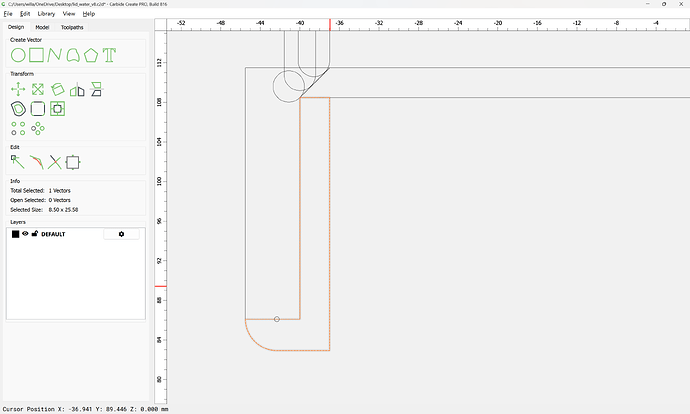This screenshot has height=414, width=690.
Task: Open the Corner rounding tool
Action: [x=38, y=109]
